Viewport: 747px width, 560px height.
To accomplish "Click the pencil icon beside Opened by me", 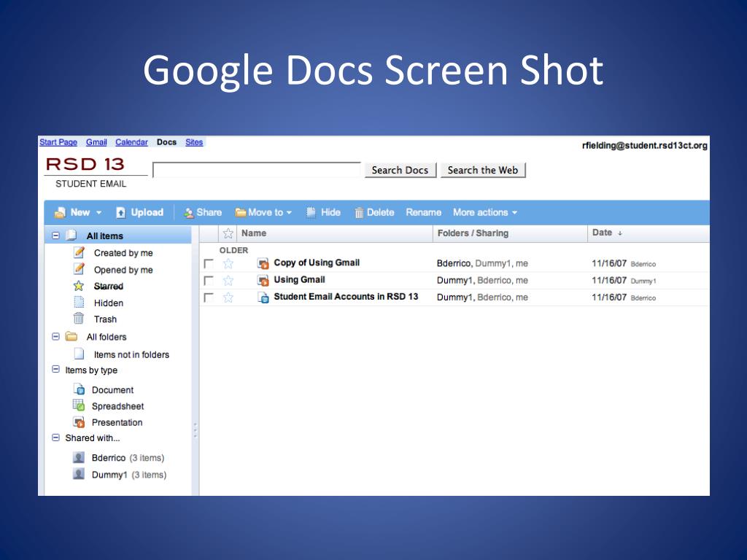I will (x=79, y=269).
